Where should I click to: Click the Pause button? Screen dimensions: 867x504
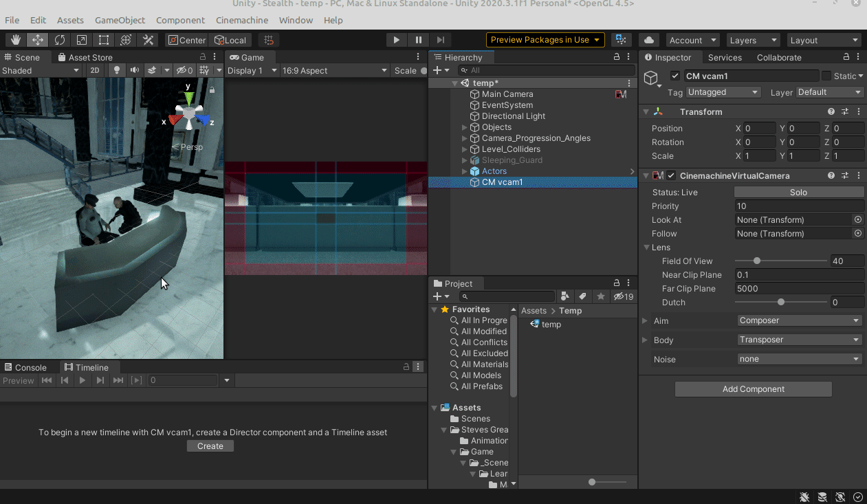tap(418, 40)
